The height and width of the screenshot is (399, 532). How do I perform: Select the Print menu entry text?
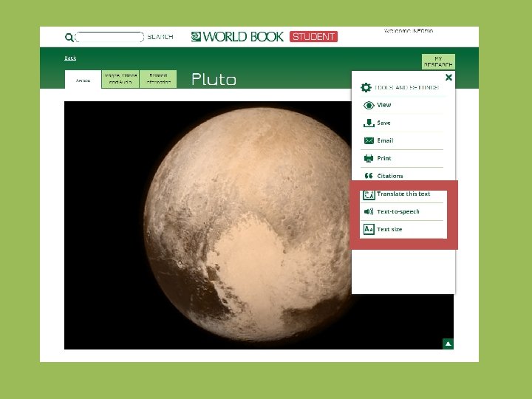pyautogui.click(x=384, y=158)
